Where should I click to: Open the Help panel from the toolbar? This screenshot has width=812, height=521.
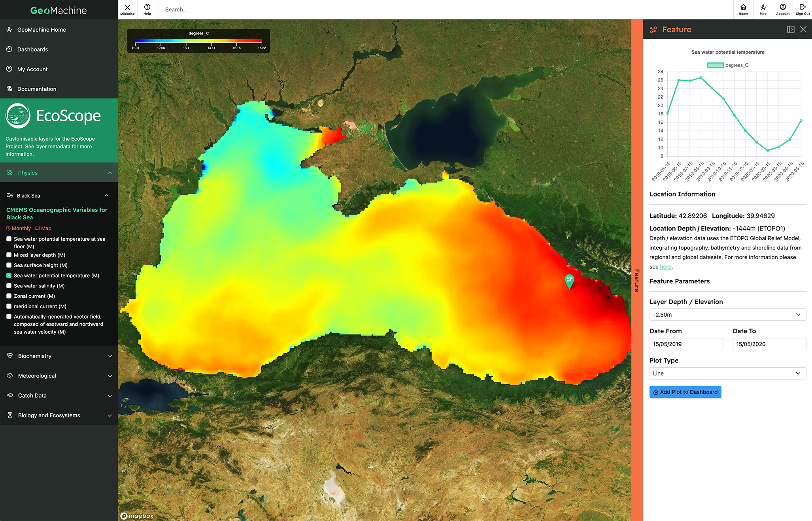(147, 9)
